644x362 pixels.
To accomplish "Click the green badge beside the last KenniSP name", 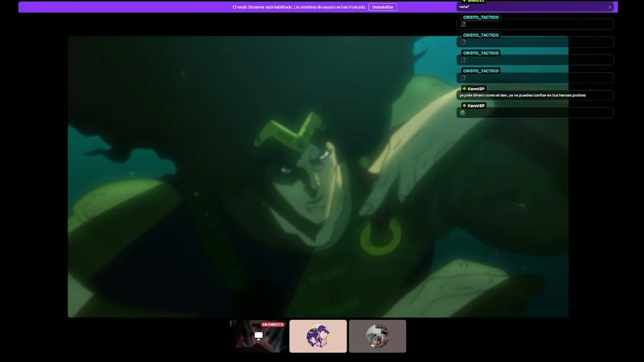I will (464, 106).
